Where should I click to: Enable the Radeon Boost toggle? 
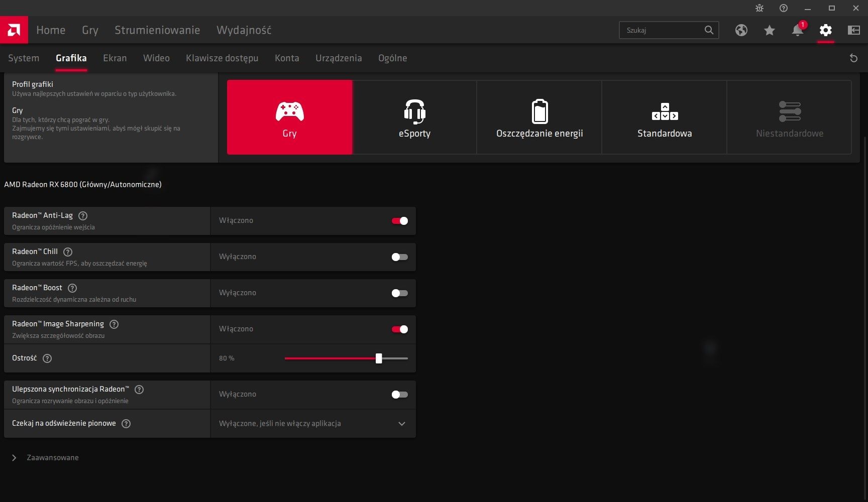click(x=400, y=293)
